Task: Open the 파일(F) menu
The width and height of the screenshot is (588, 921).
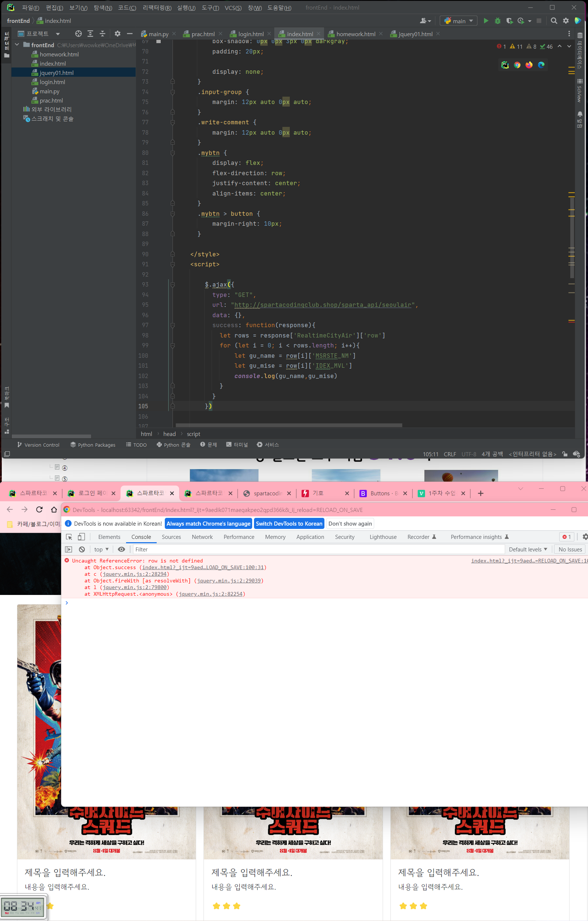Action: [31, 8]
